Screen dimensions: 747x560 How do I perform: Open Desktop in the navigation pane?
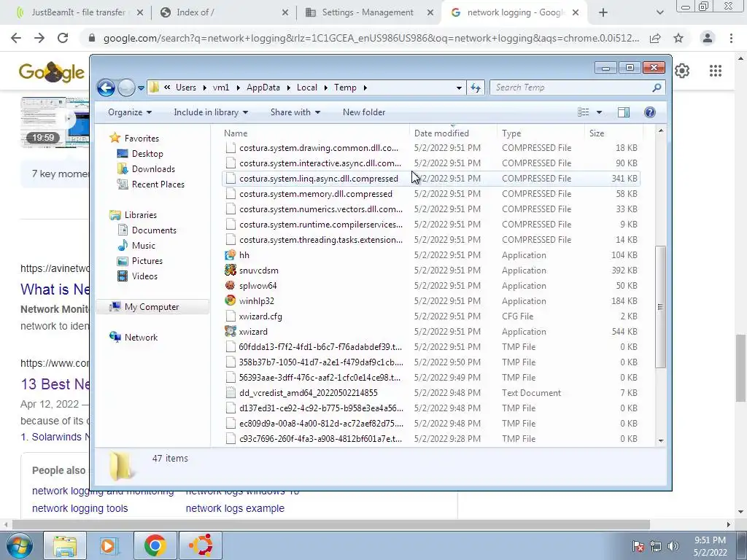click(x=147, y=154)
